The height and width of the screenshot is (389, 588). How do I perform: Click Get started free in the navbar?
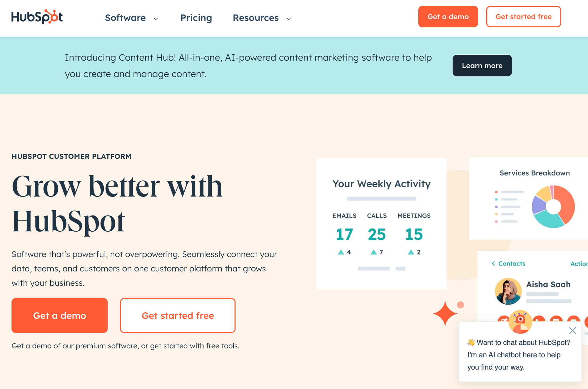(x=523, y=16)
